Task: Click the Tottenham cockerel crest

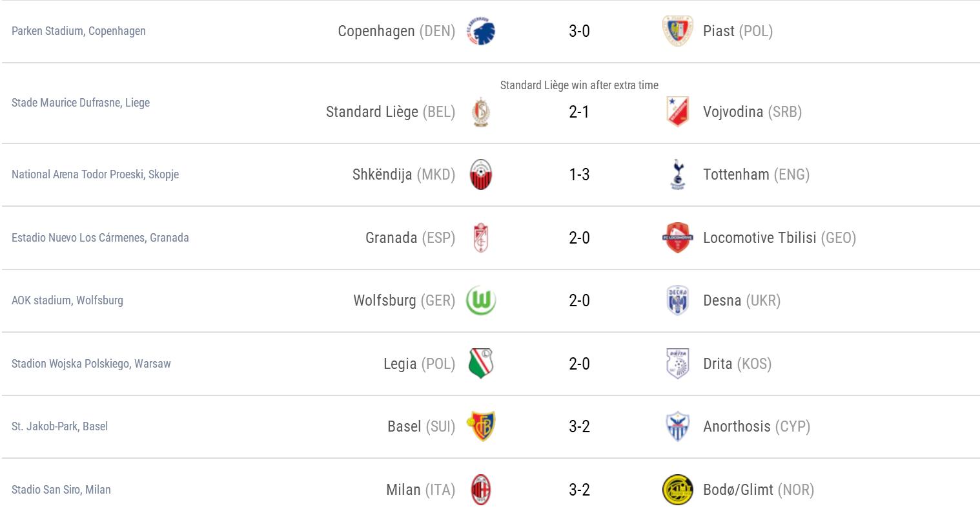Action: [x=677, y=174]
